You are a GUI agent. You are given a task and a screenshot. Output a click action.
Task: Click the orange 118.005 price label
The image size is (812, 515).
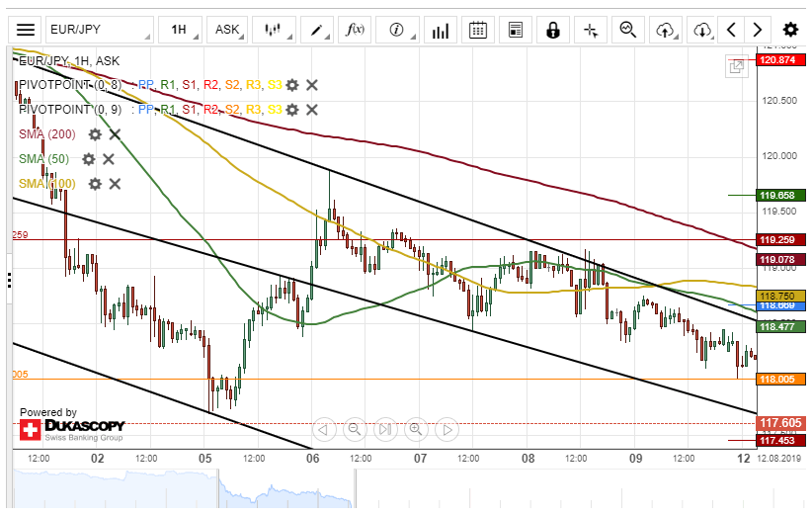tap(781, 380)
